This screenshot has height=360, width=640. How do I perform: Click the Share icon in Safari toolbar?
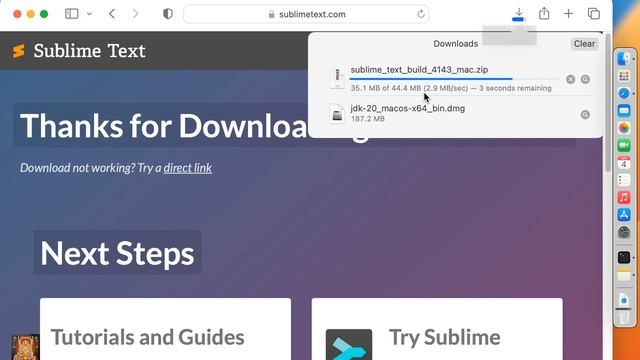(x=544, y=14)
